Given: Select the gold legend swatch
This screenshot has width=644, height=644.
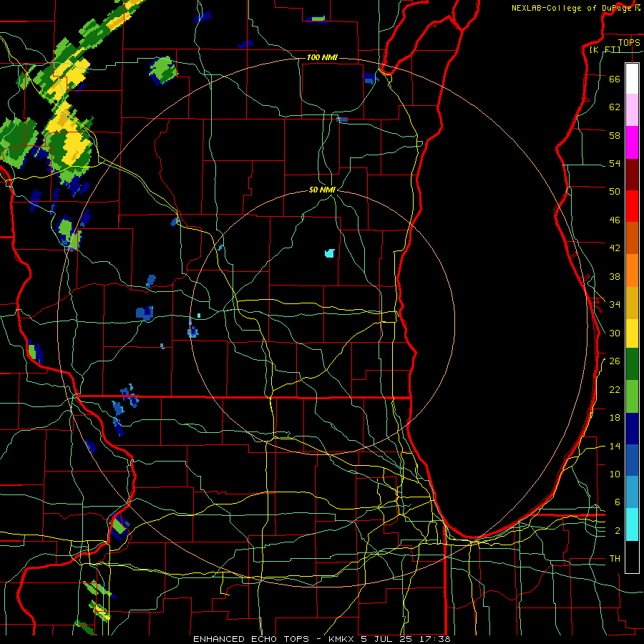Looking at the screenshot, I should (x=632, y=303).
